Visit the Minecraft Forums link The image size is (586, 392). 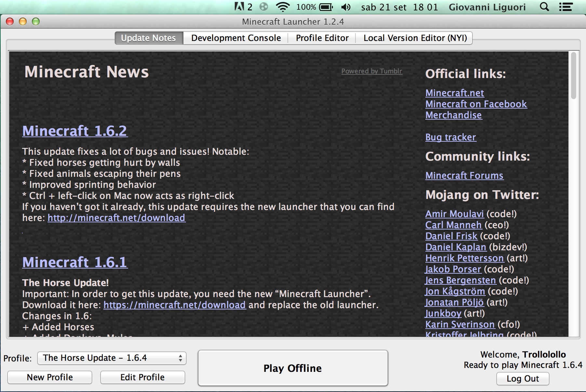464,176
